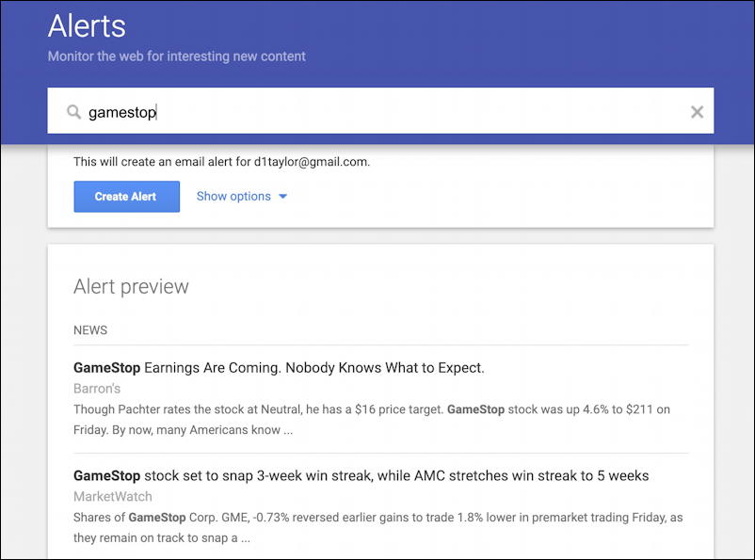Click 'Monitor the web' subtitle text
Viewport: 755px width, 560px height.
[x=177, y=56]
